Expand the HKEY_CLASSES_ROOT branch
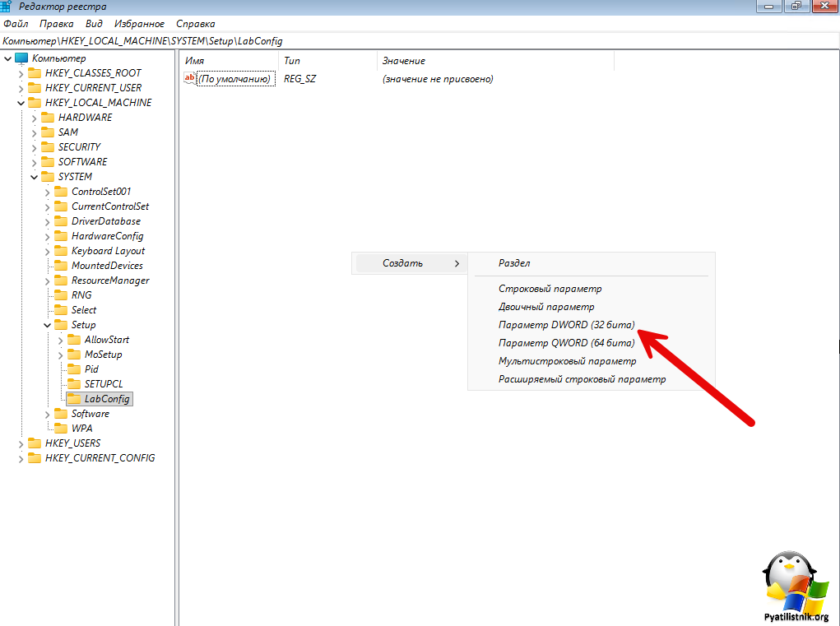 [x=21, y=73]
